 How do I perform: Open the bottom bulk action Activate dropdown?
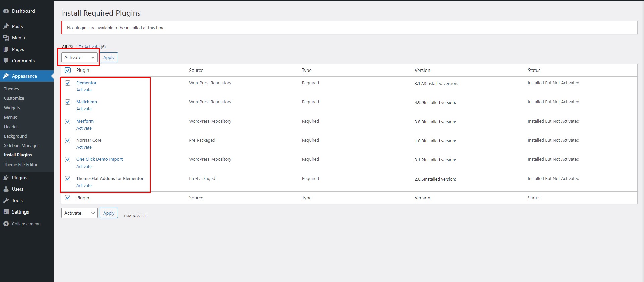point(80,213)
